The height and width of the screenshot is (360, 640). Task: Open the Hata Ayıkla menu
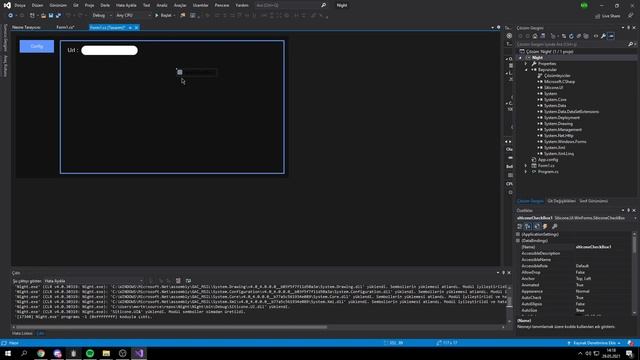tap(126, 5)
